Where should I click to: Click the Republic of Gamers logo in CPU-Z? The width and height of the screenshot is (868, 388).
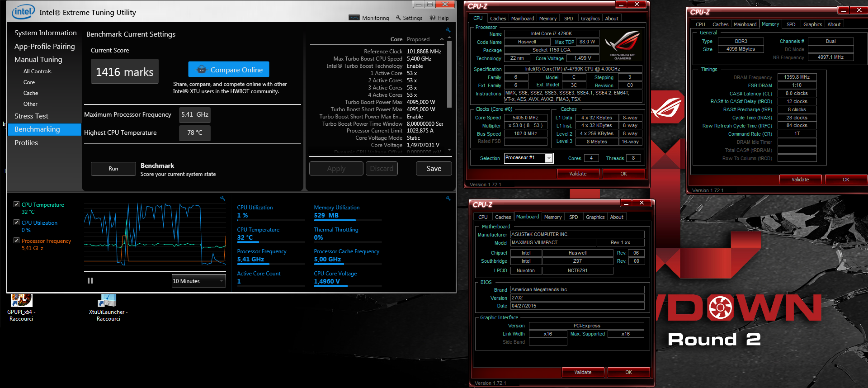(x=622, y=45)
